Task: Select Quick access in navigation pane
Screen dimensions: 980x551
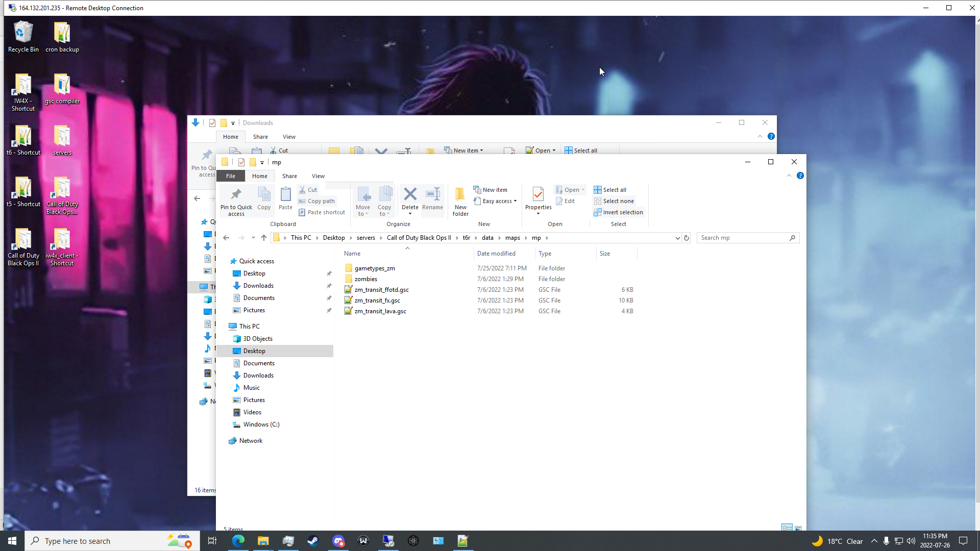Action: (256, 261)
